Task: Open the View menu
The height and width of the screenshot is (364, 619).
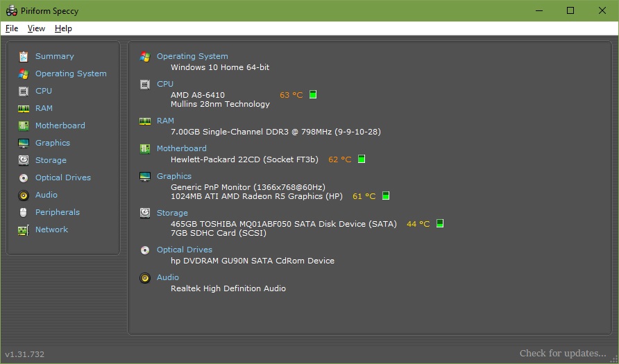Action: (x=36, y=28)
